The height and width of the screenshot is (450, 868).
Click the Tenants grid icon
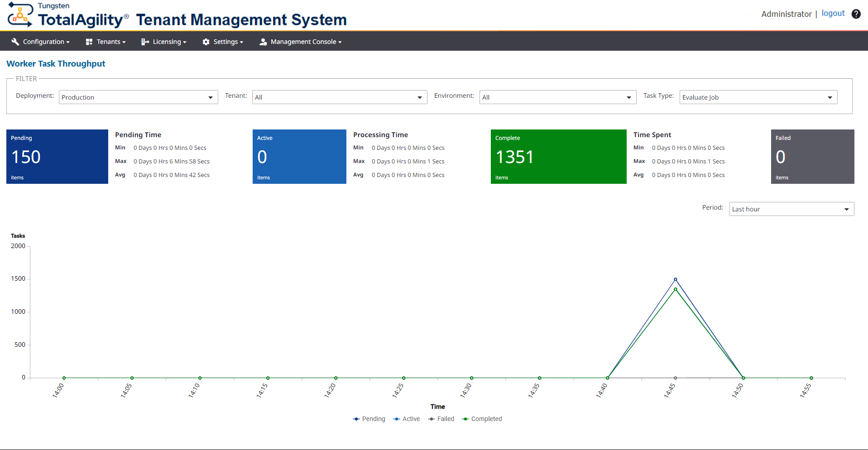coord(89,41)
